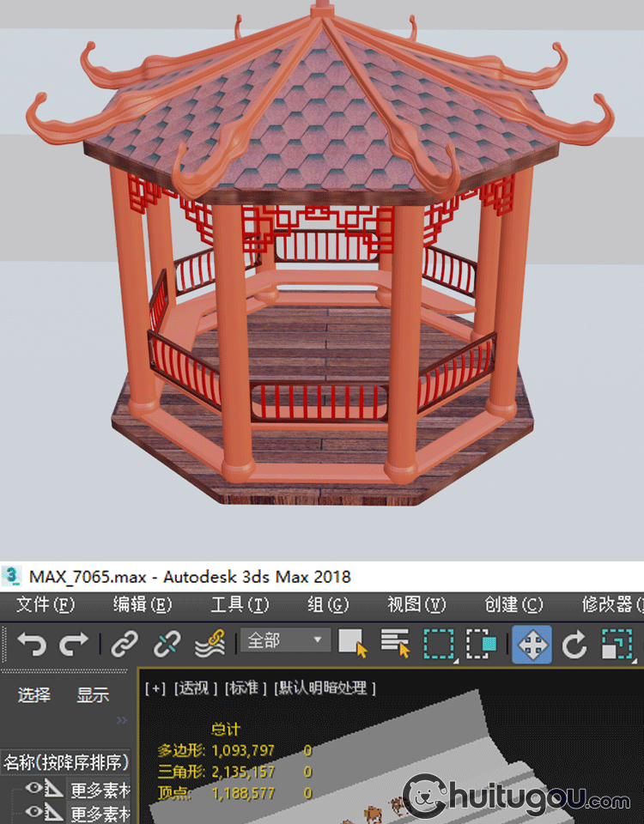Open the 全部 selection filter dropdown
Screen dimensions: 644x824
(x=285, y=640)
